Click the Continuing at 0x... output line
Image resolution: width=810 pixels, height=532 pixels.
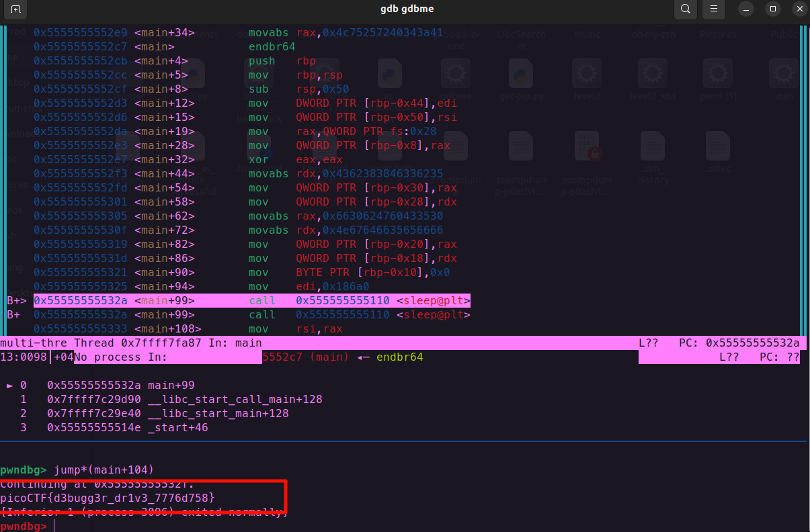click(x=97, y=483)
